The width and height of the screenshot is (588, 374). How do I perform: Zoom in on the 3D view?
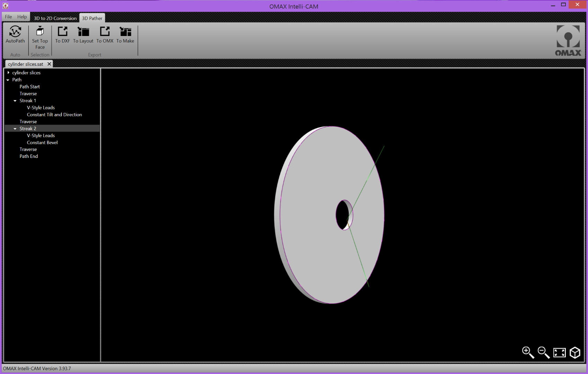pyautogui.click(x=528, y=353)
